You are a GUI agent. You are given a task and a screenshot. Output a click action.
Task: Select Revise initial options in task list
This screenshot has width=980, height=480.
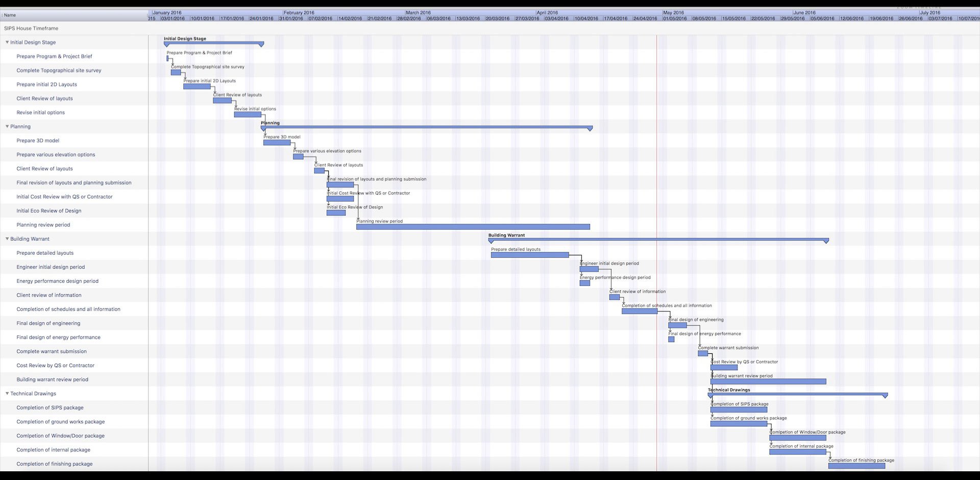click(40, 113)
